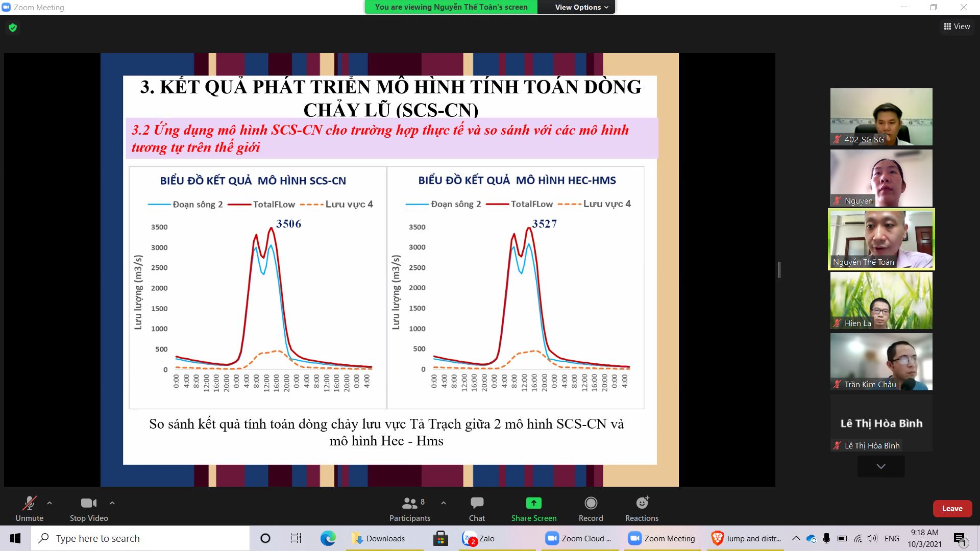Switch to Downloads taskbar window
The width and height of the screenshot is (980, 551).
(379, 538)
